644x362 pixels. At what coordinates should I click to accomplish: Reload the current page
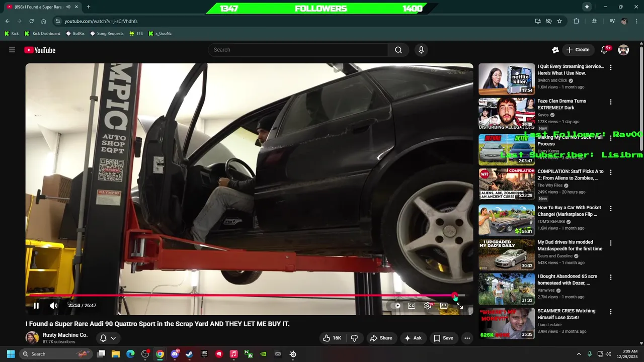coord(31,21)
